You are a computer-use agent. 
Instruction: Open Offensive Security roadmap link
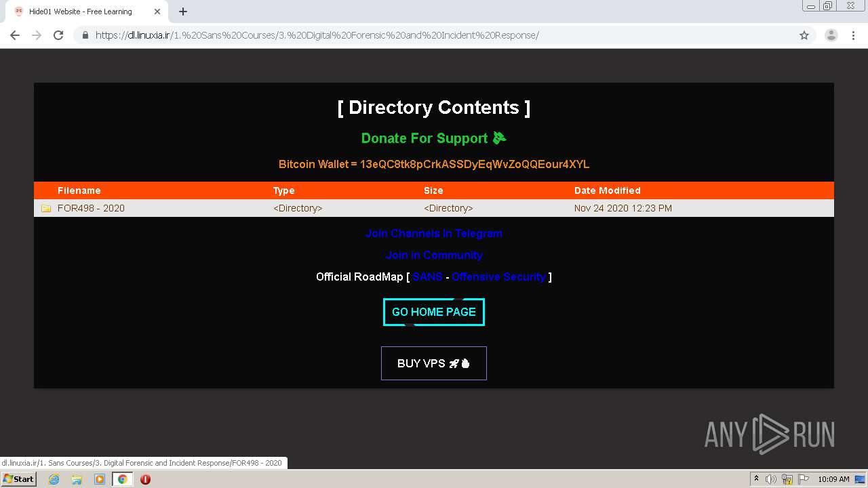click(x=498, y=277)
